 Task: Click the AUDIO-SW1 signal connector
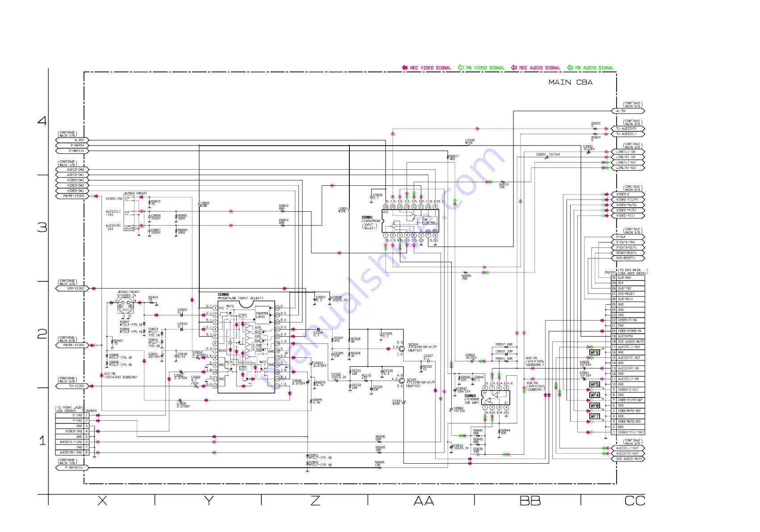point(72,175)
